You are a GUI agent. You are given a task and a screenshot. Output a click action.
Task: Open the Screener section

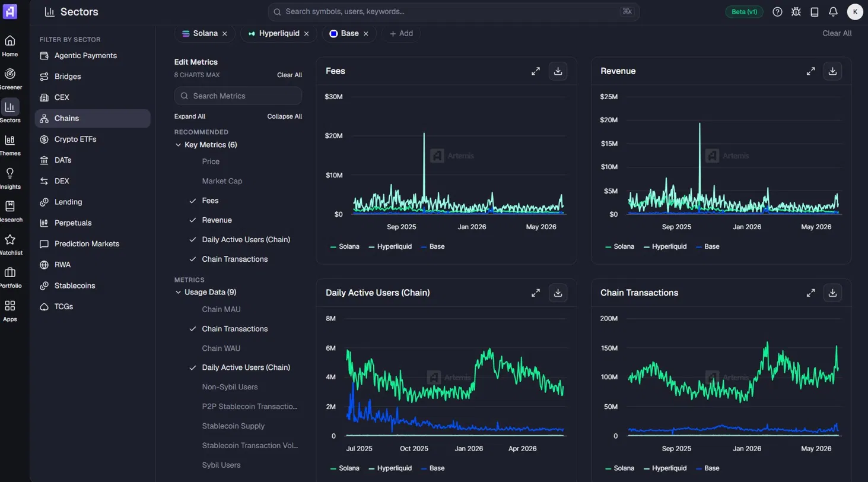click(10, 79)
